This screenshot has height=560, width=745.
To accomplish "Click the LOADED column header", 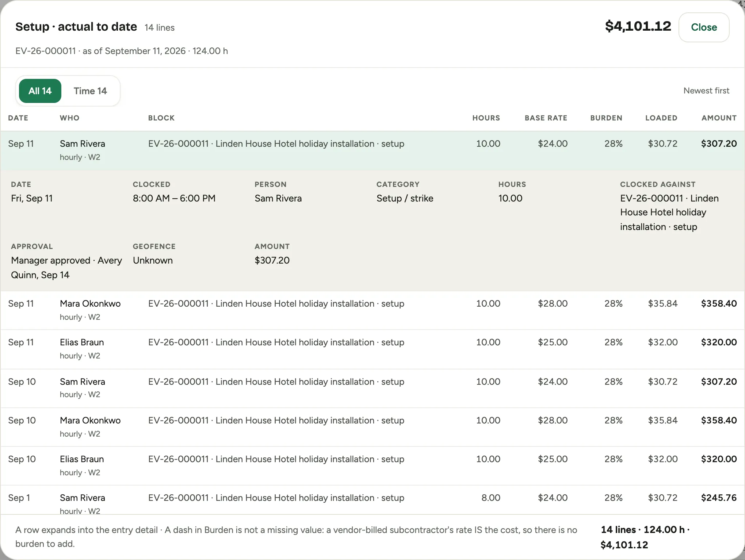I will pyautogui.click(x=661, y=118).
